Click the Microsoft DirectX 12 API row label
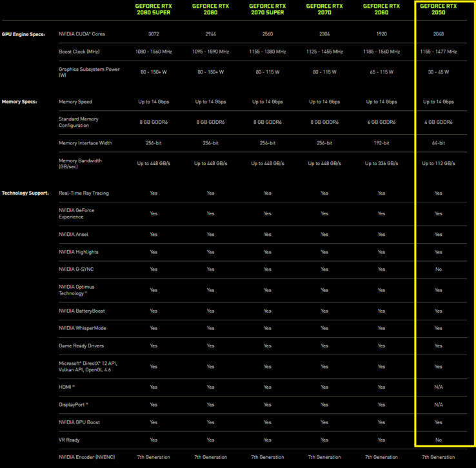This screenshot has width=476, height=468. pos(88,366)
